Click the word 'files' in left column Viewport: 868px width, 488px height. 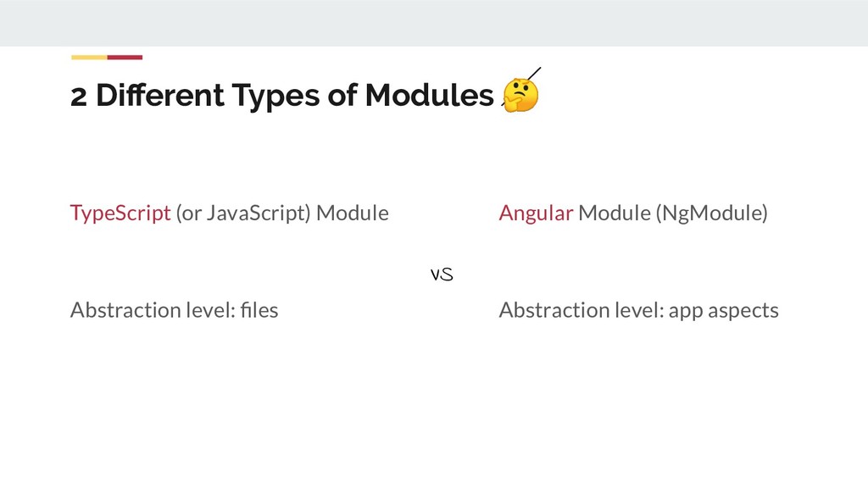258,310
